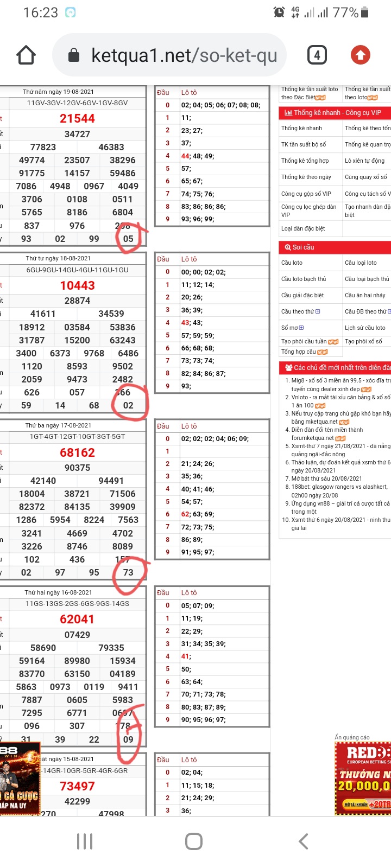This screenshot has width=391, height=868.
Task: Tap the people icon beside Các chủ đề
Action: click(x=288, y=368)
